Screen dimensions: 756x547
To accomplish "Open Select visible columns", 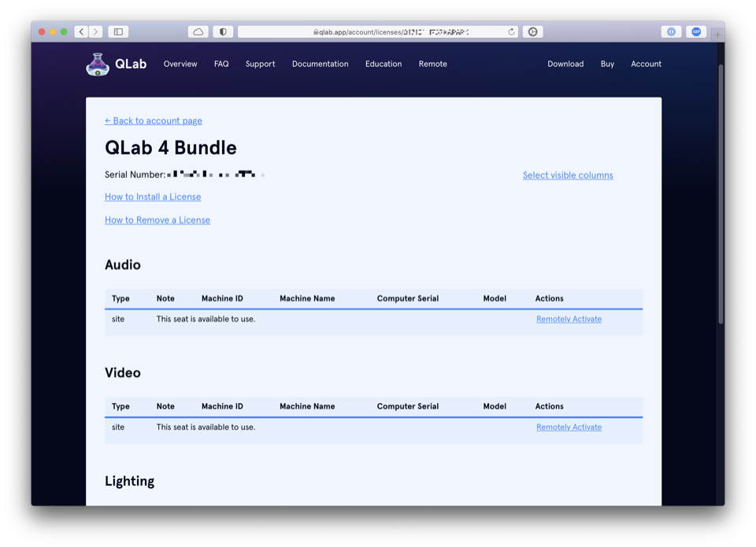I will [x=568, y=176].
